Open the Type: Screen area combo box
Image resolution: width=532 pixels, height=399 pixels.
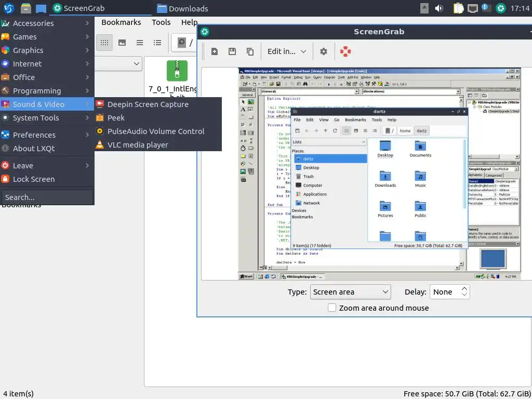351,292
